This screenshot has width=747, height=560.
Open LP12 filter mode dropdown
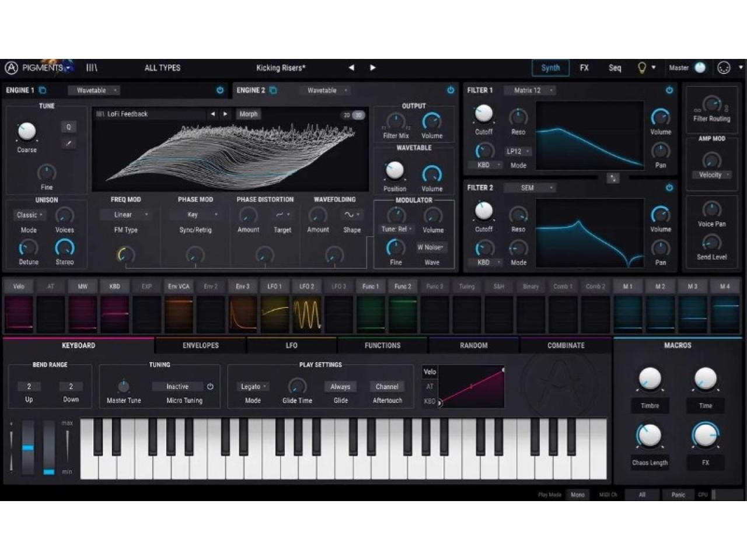pyautogui.click(x=518, y=152)
